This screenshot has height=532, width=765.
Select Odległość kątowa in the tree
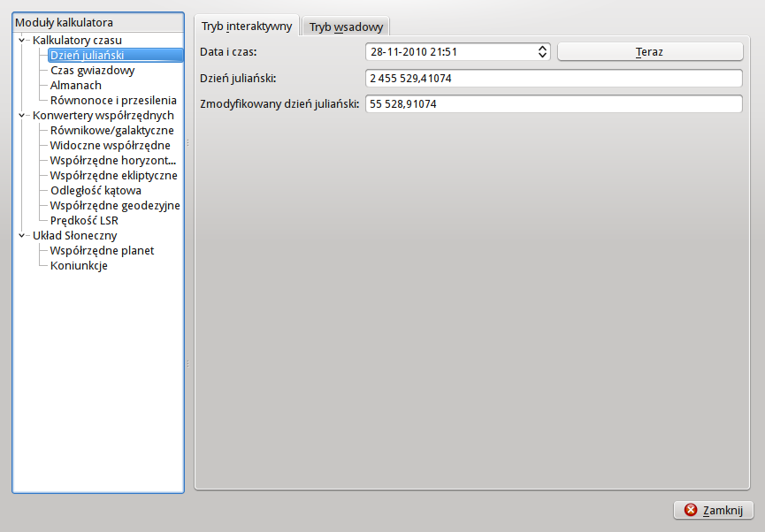click(x=96, y=191)
